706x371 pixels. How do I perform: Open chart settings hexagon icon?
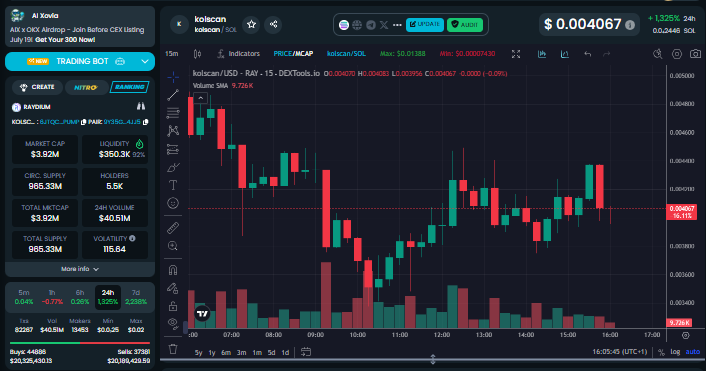point(677,54)
